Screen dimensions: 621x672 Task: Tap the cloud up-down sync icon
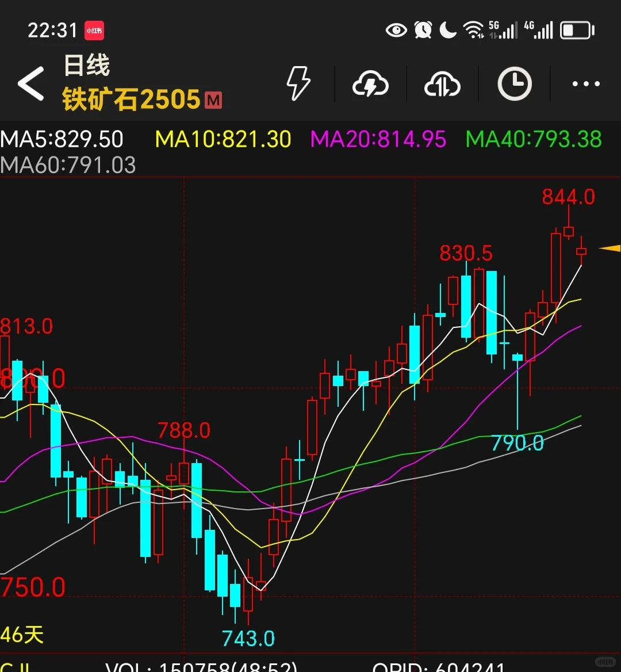click(x=442, y=83)
